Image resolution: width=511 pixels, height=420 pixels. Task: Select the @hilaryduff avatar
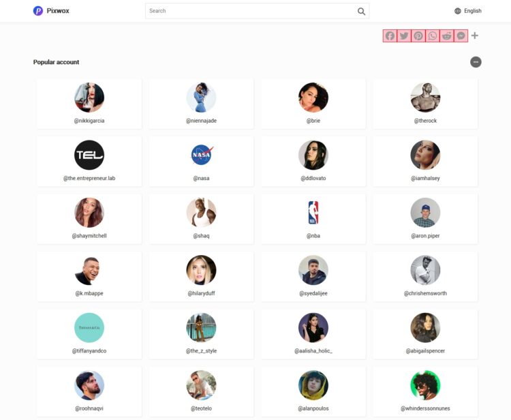coord(201,270)
